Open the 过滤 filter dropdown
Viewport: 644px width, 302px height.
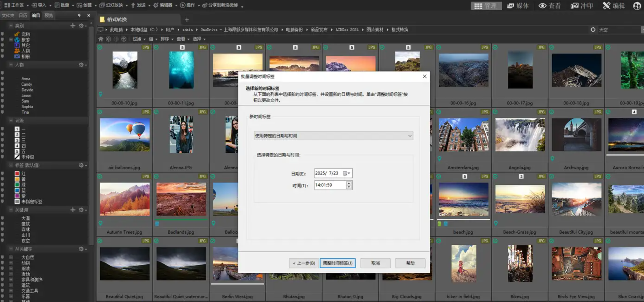point(139,39)
